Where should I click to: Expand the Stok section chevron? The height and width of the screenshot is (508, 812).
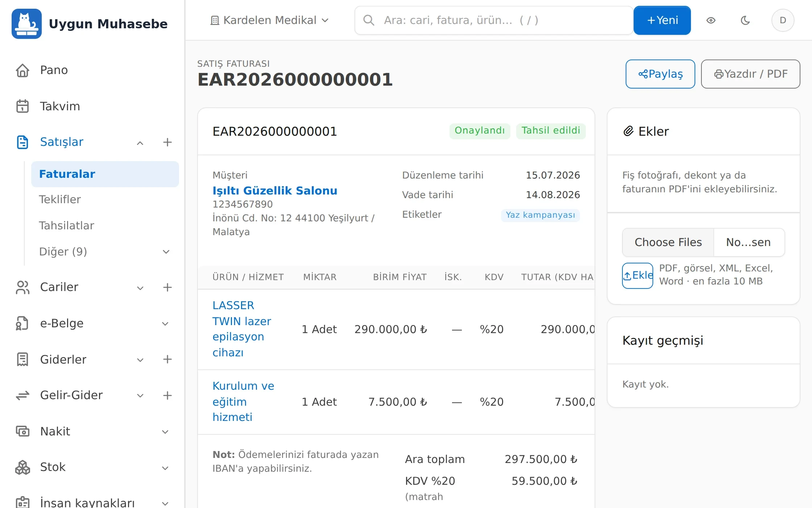[x=165, y=468]
